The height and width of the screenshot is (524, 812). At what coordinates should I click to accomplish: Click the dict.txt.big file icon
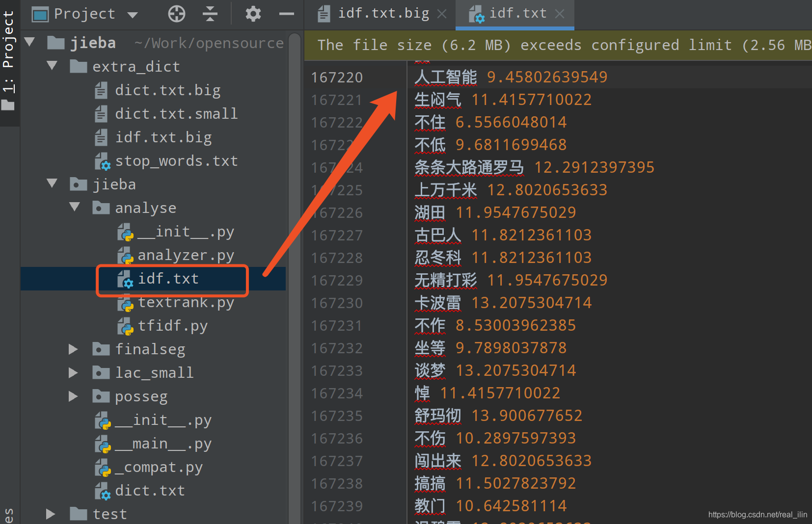(101, 90)
